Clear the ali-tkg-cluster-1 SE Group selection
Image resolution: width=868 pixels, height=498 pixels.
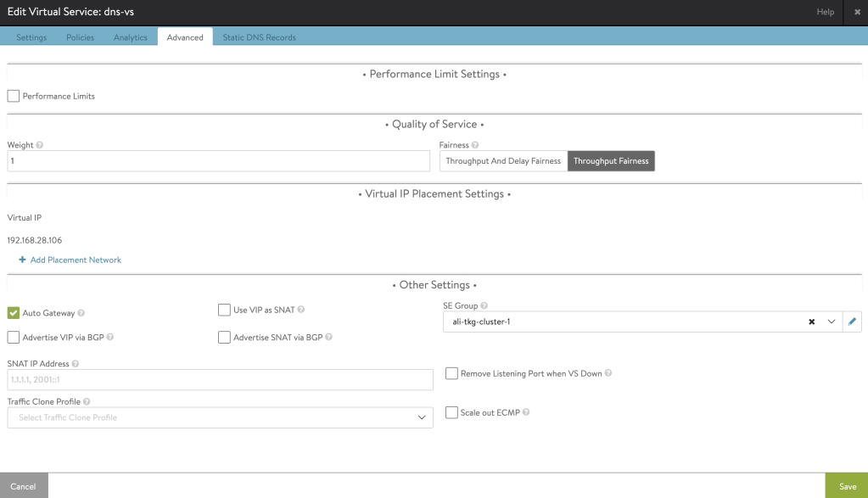tap(811, 322)
